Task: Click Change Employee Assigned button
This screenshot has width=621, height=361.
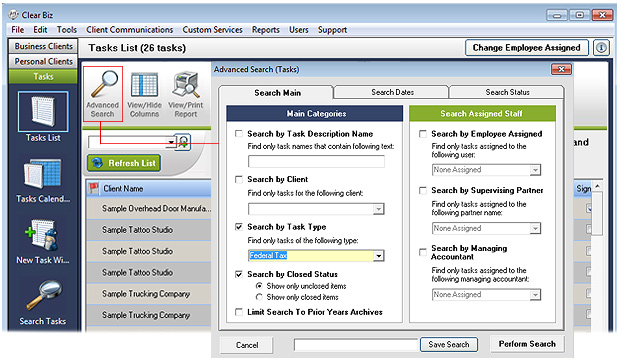Action: pos(526,48)
